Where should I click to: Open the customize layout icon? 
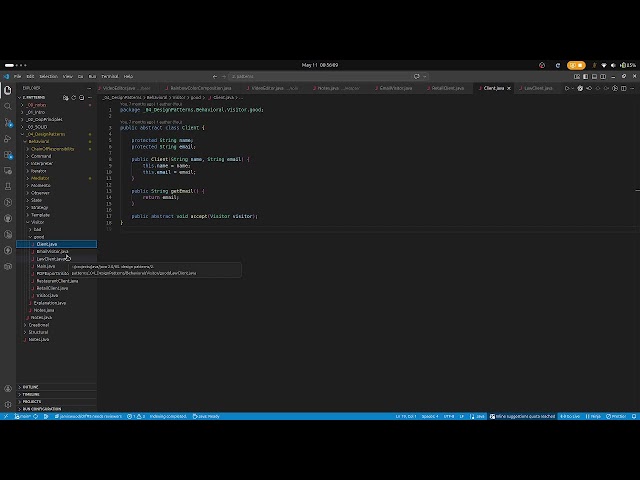point(577,76)
